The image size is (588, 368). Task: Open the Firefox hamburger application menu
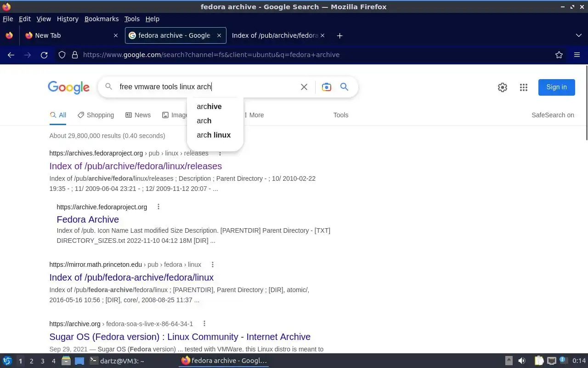(x=577, y=55)
